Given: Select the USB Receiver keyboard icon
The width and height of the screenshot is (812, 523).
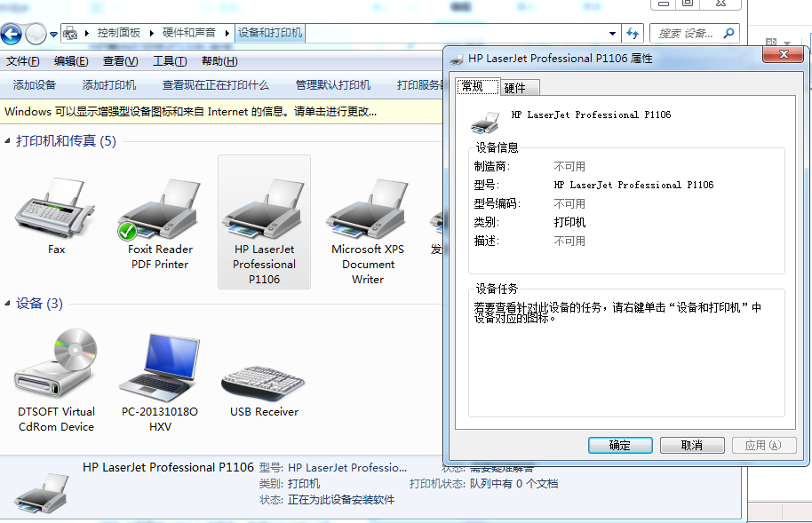Looking at the screenshot, I should tap(263, 384).
